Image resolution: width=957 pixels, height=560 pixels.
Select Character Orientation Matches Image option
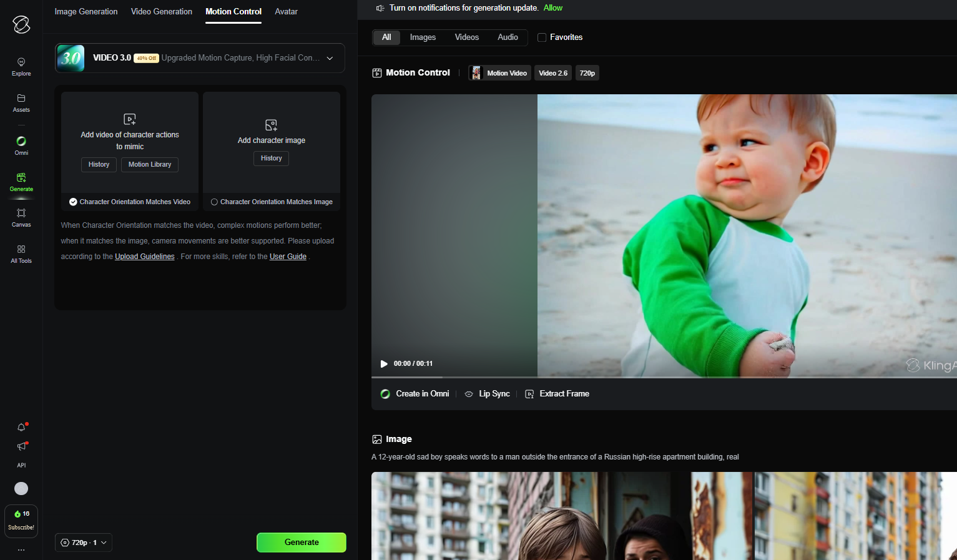pos(214,202)
